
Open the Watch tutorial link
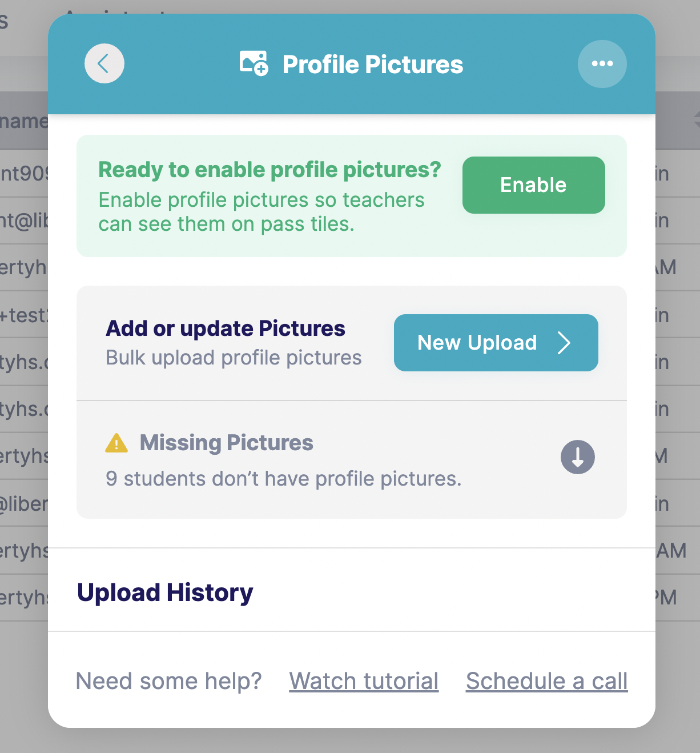pos(364,681)
